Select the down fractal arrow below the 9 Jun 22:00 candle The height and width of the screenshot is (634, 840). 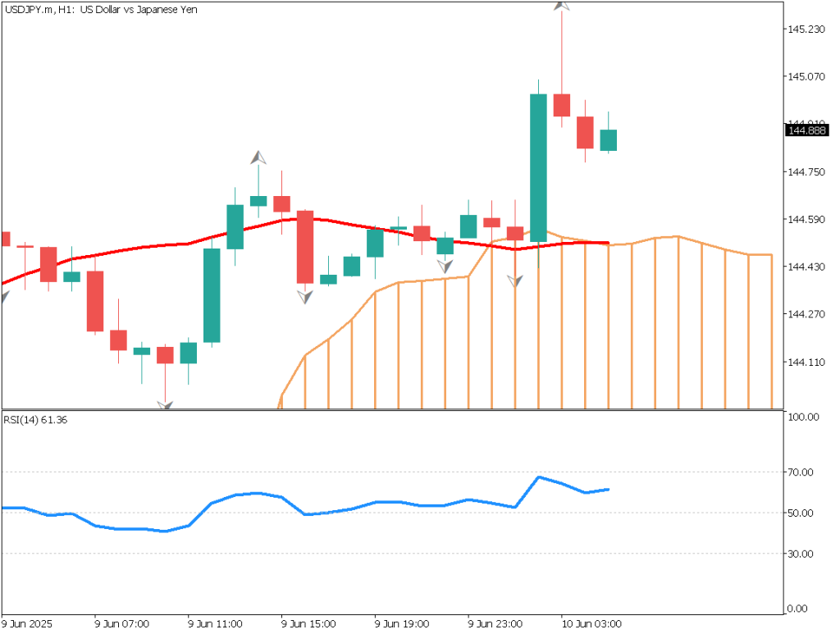pos(445,266)
